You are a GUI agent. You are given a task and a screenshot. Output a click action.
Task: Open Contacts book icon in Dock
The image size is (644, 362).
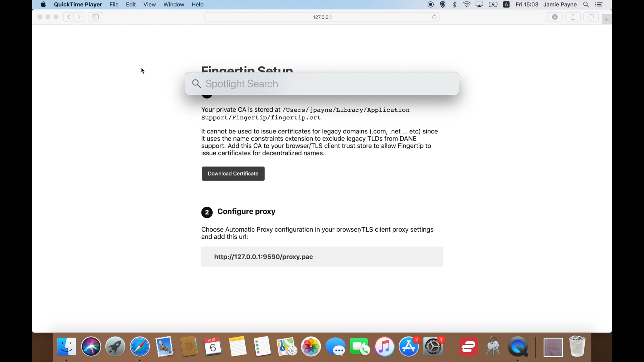click(x=189, y=346)
